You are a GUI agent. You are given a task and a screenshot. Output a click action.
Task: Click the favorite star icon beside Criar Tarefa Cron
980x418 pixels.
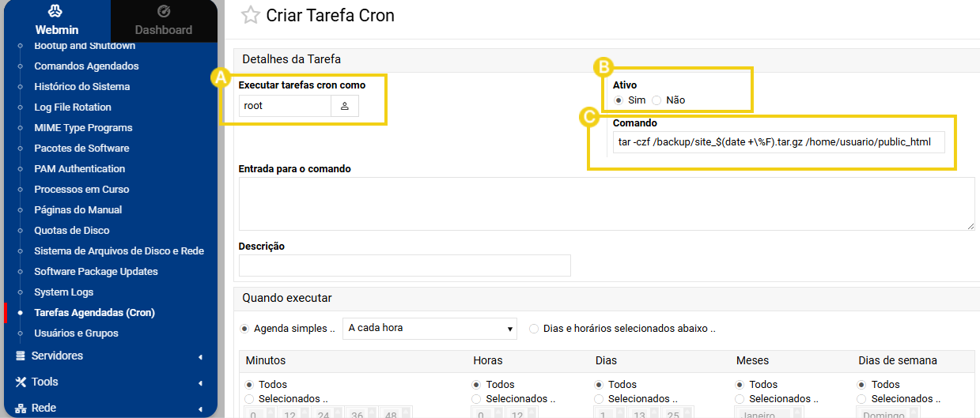coord(250,15)
